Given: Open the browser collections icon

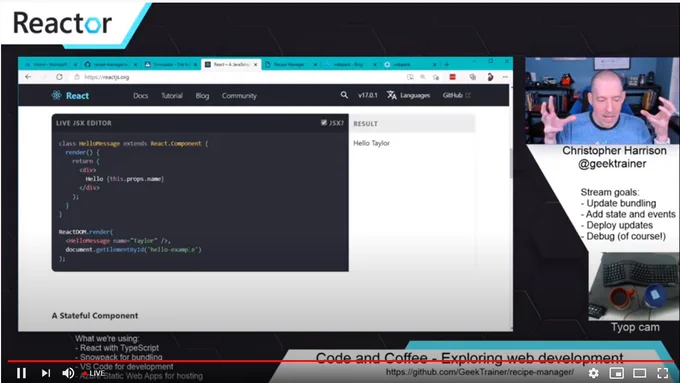Looking at the screenshot, I should click(473, 77).
